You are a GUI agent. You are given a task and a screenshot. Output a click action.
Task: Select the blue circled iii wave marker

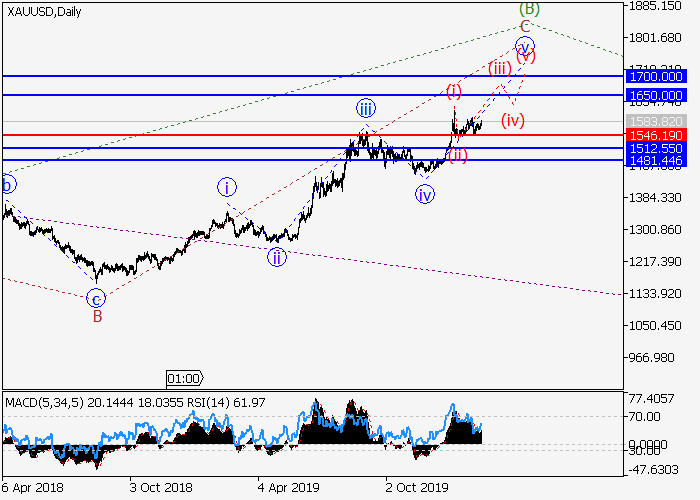point(366,108)
